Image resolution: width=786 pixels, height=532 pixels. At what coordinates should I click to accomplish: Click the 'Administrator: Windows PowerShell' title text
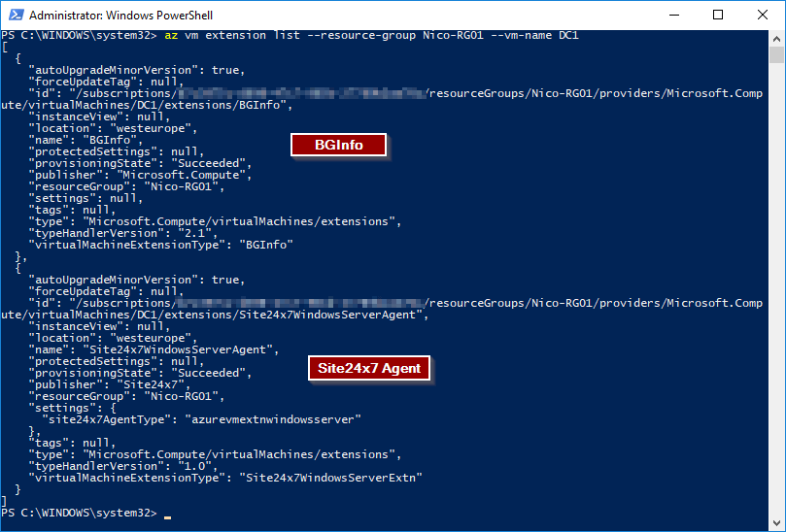[120, 15]
